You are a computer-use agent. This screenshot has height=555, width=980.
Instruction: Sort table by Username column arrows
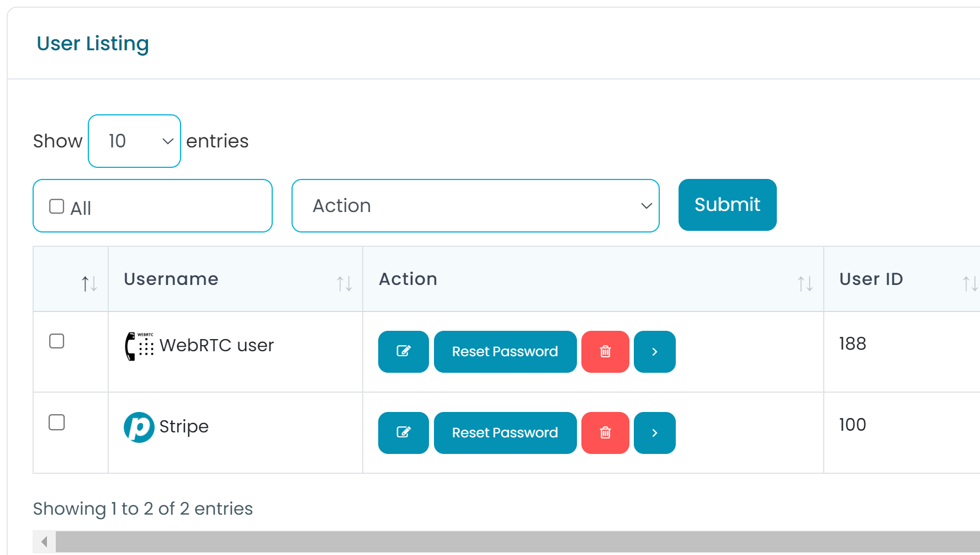point(345,283)
